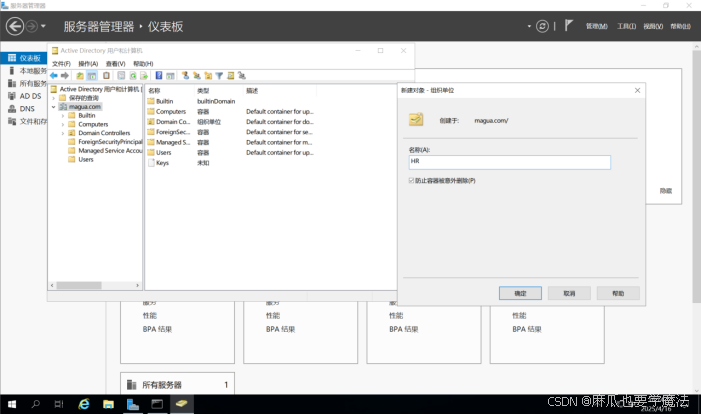Image resolution: width=701 pixels, height=415 pixels.
Task: Click the clipboard icon in the AD toolbar
Action: pos(106,76)
